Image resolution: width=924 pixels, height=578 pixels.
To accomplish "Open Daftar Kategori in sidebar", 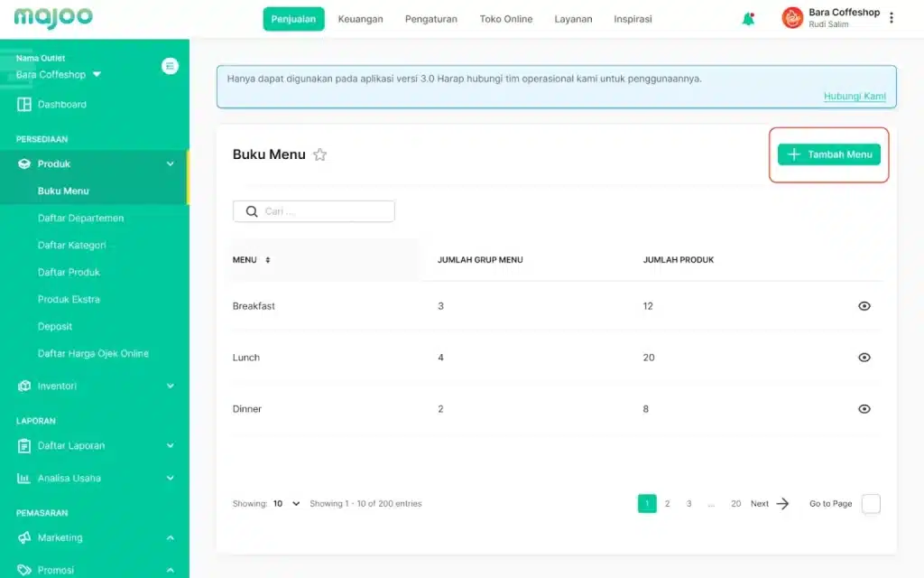I will tap(72, 246).
